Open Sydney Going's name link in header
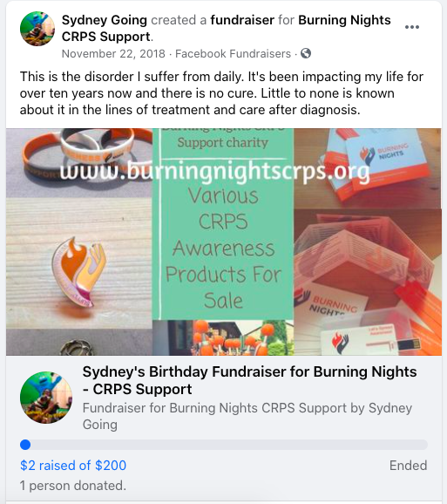 tap(105, 20)
